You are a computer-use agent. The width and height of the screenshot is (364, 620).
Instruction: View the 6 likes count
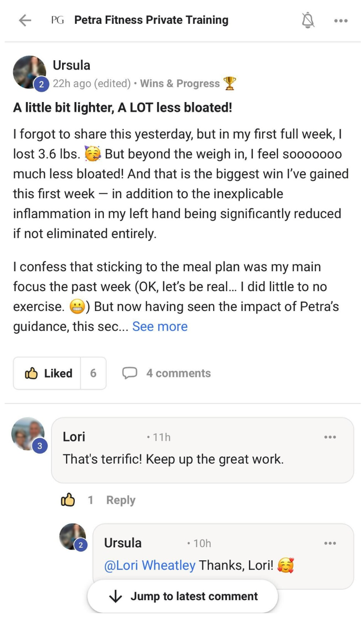pyautogui.click(x=93, y=373)
